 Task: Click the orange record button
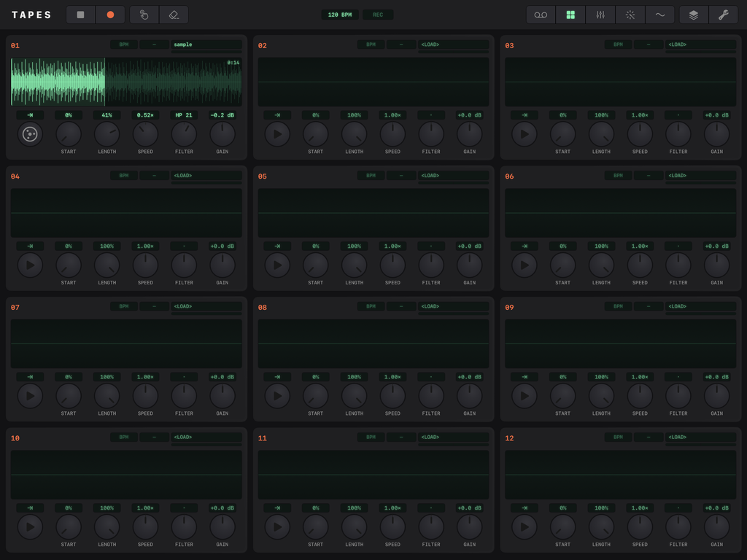pos(110,15)
